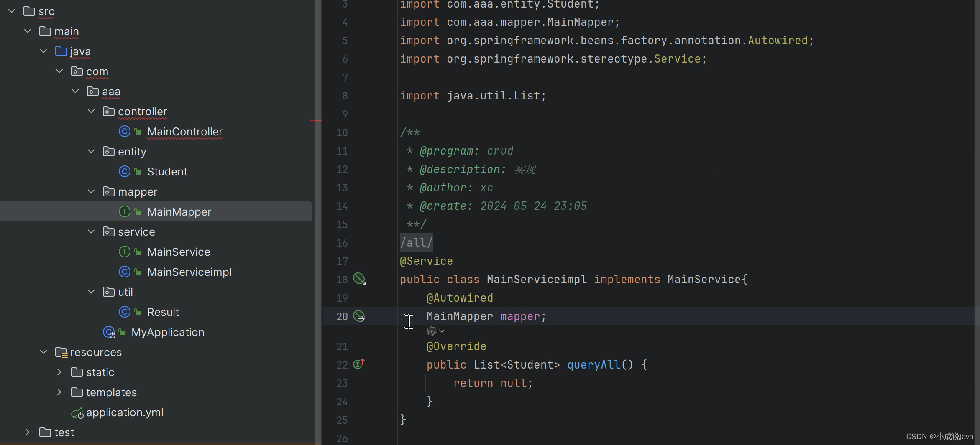Viewport: 980px width, 445px height.
Task: Select MainController in project tree
Action: 185,132
